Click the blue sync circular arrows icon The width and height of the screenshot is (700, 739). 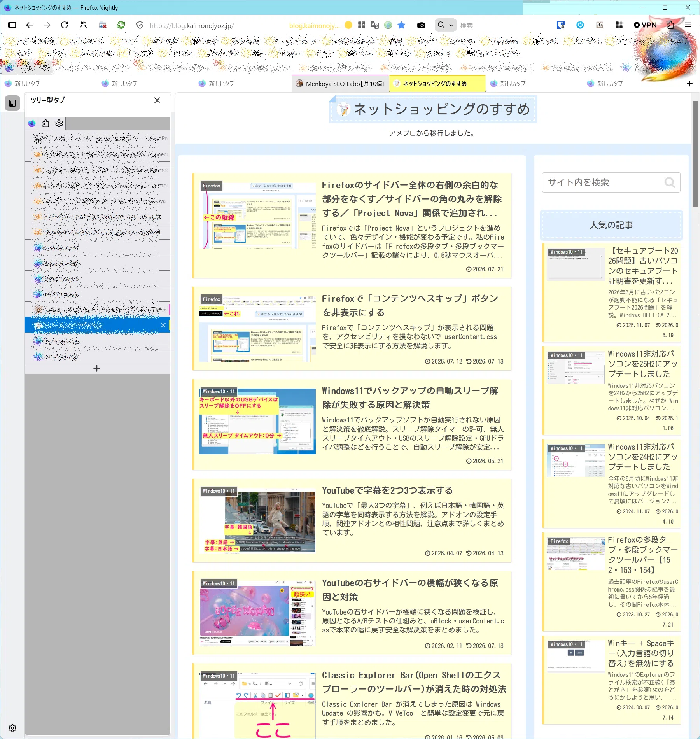point(580,25)
